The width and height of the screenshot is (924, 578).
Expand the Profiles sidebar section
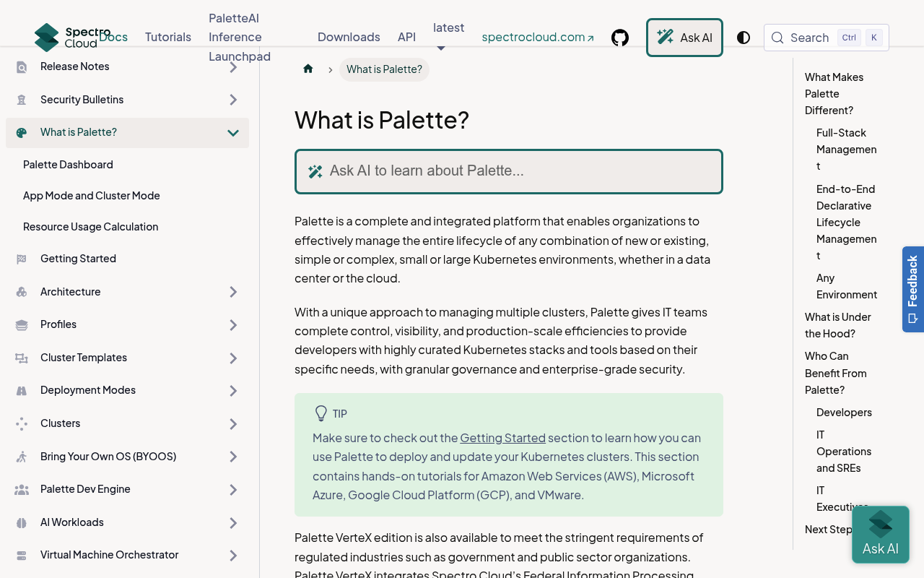(x=233, y=325)
